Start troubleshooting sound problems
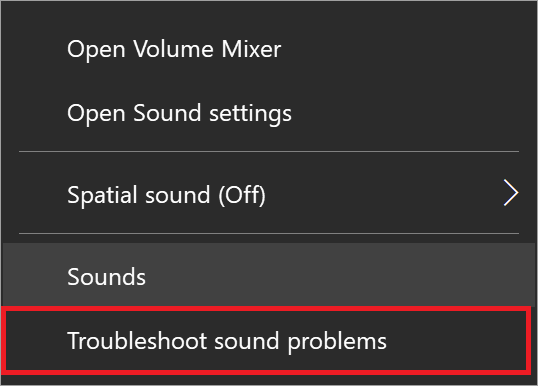 [x=266, y=341]
